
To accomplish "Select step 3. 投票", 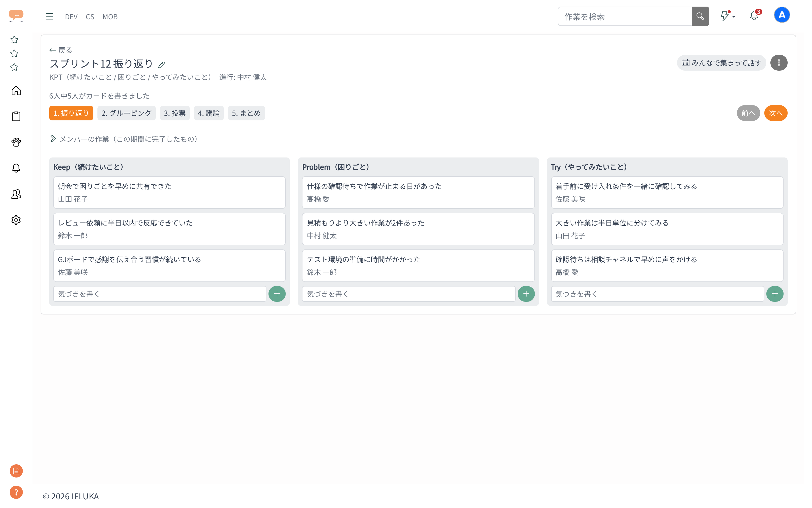I will point(175,113).
